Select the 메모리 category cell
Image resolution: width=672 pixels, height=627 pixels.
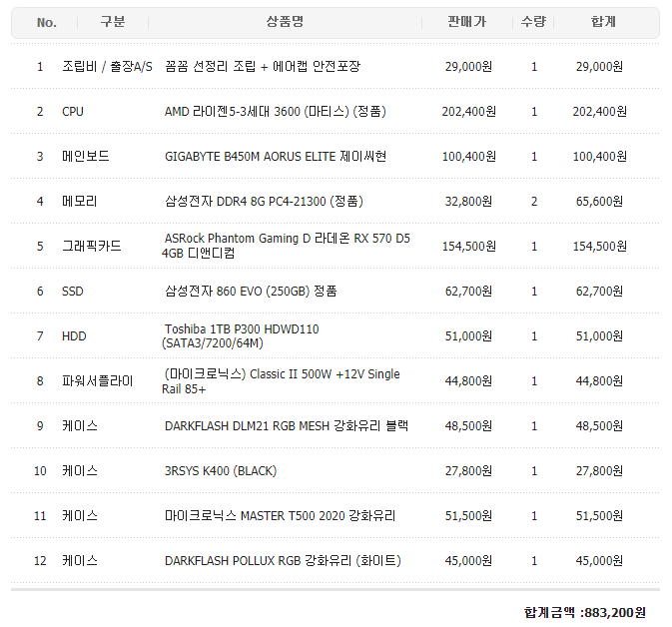click(80, 202)
